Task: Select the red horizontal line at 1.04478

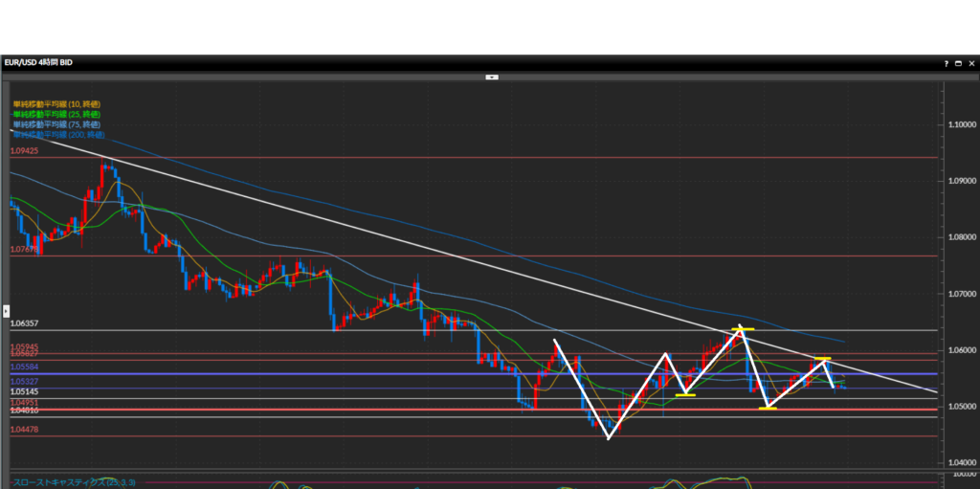Action: [287, 436]
